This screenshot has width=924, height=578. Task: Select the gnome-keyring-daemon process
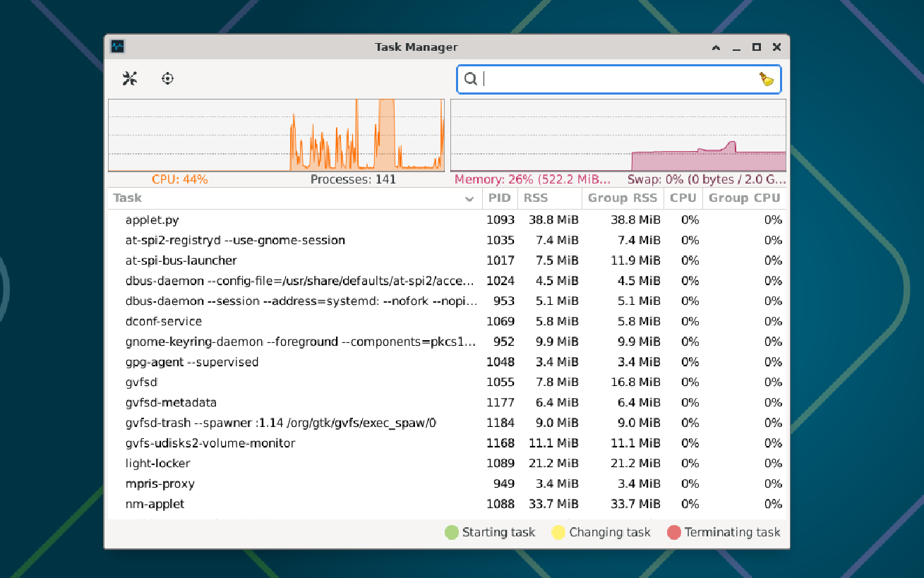pyautogui.click(x=447, y=342)
